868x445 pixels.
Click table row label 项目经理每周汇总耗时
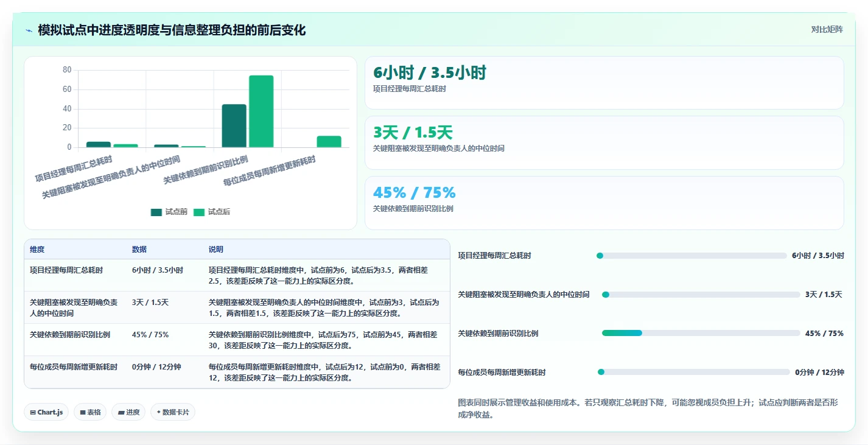66,270
